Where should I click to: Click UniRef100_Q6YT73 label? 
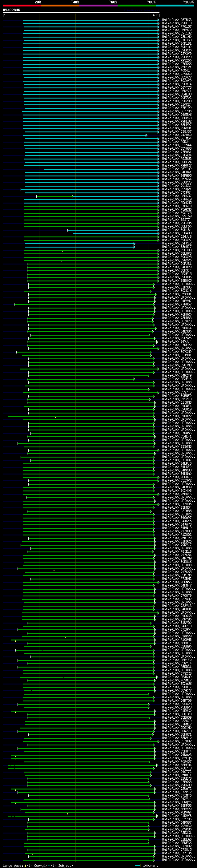click(177, 88)
